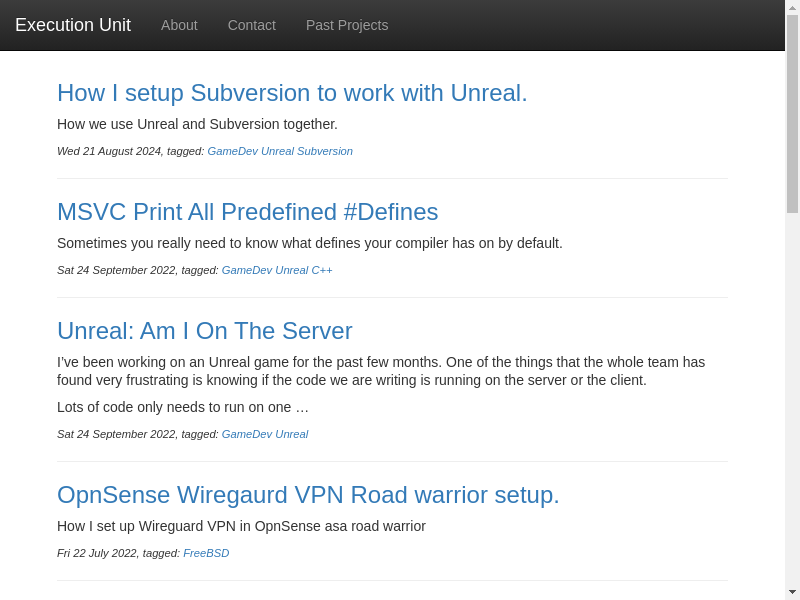The width and height of the screenshot is (800, 600).
Task: Click Unreal tag under the Subversion post
Action: click(x=277, y=151)
